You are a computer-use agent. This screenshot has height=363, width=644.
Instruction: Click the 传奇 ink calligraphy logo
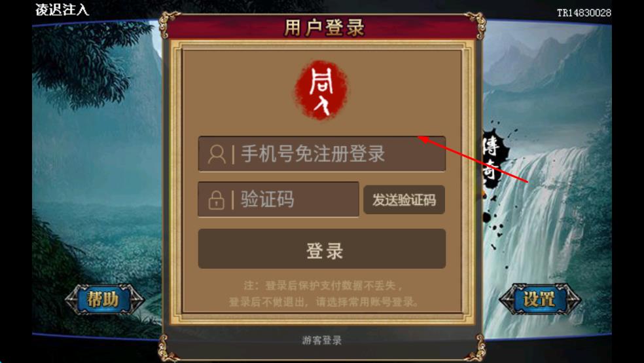[x=494, y=159]
